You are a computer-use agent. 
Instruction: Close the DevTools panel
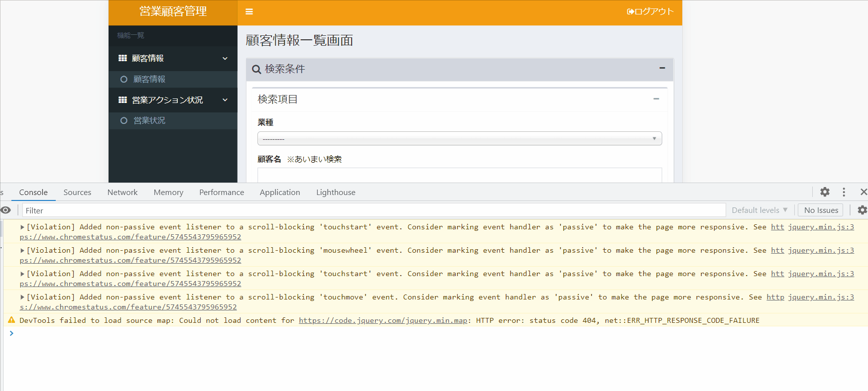(863, 192)
